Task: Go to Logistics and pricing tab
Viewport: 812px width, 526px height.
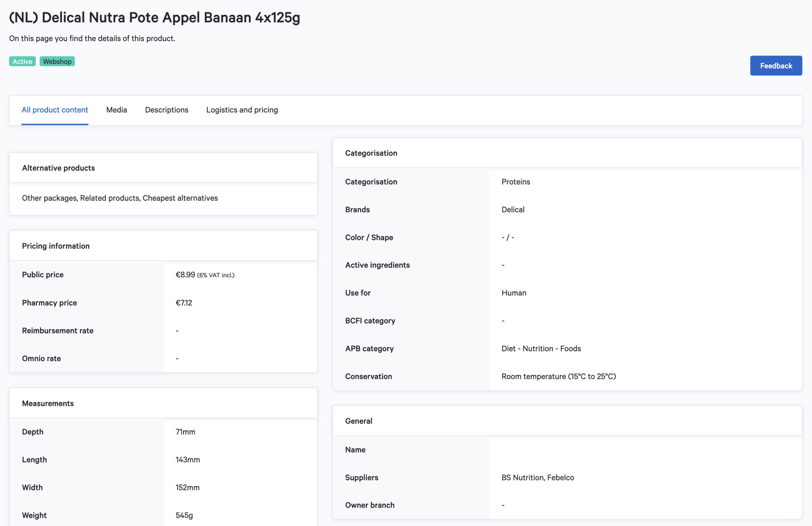Action: point(242,110)
